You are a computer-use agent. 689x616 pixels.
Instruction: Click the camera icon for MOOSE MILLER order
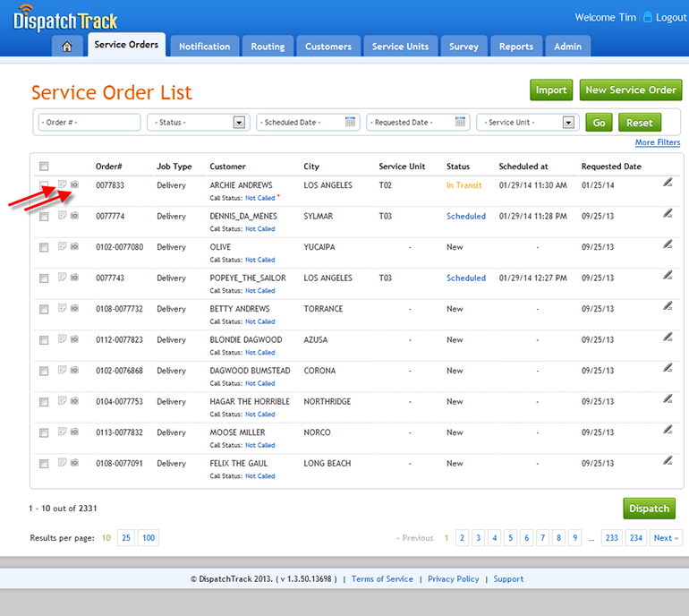[75, 432]
